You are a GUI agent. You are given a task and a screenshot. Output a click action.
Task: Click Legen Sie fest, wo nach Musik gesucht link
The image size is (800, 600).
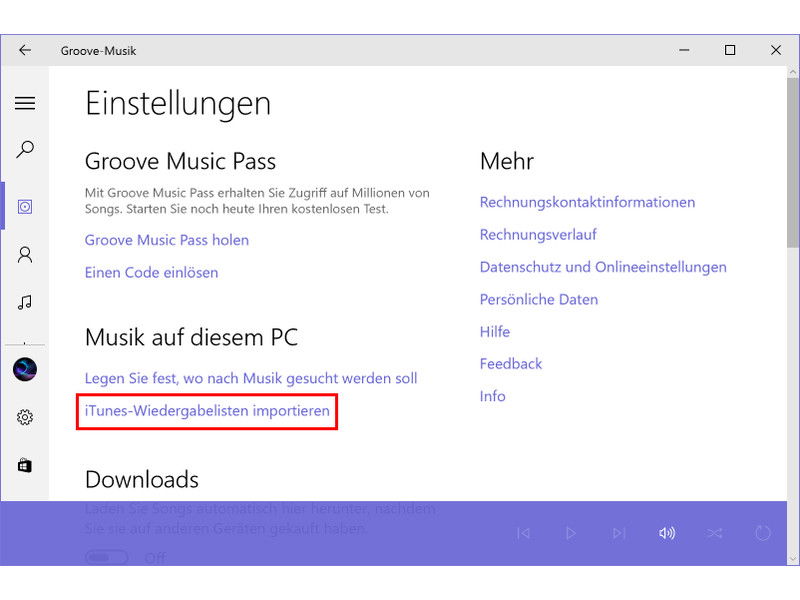coord(251,378)
